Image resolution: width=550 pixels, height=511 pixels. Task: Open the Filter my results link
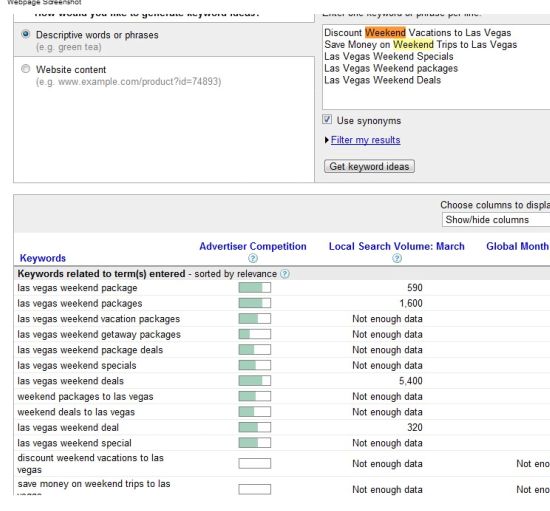(365, 140)
